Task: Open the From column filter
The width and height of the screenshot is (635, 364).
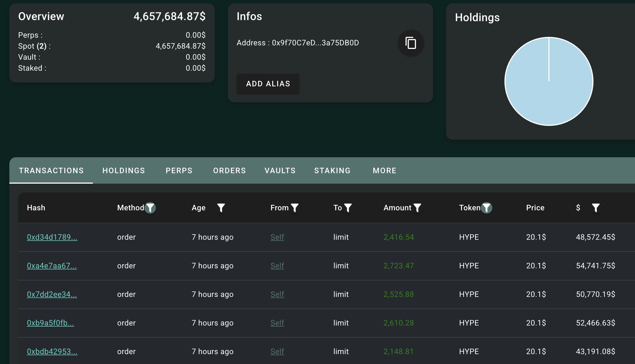Action: (x=295, y=208)
